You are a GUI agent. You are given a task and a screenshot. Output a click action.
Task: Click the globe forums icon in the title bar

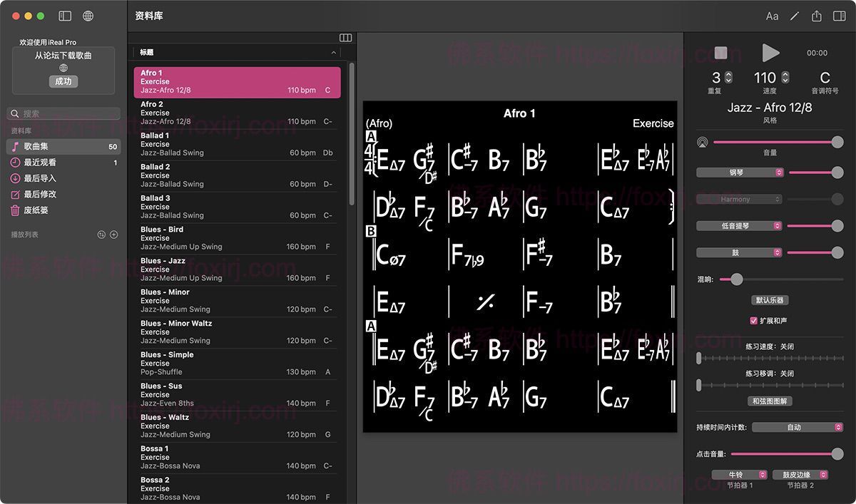tap(88, 16)
